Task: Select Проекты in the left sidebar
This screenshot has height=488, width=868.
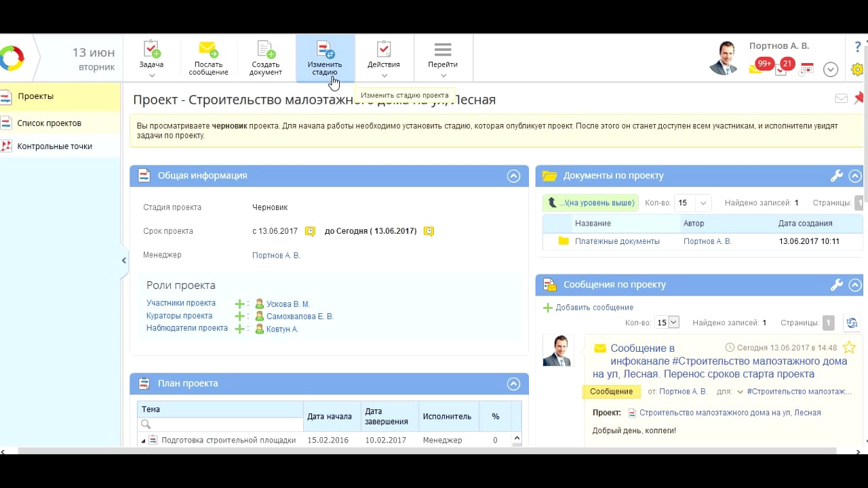Action: [x=60, y=96]
